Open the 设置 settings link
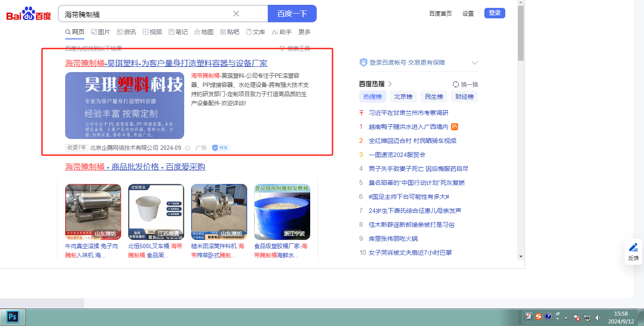The image size is (644, 326). click(468, 14)
